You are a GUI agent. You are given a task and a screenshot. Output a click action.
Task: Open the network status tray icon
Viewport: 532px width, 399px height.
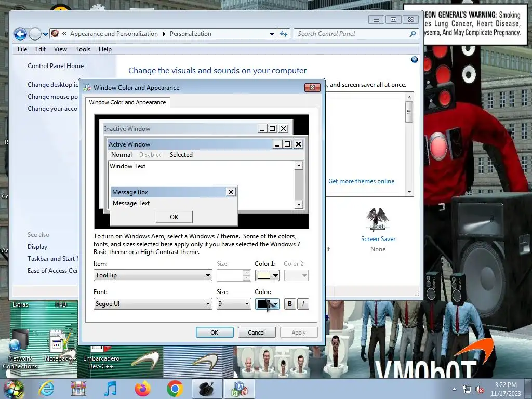[467, 390]
